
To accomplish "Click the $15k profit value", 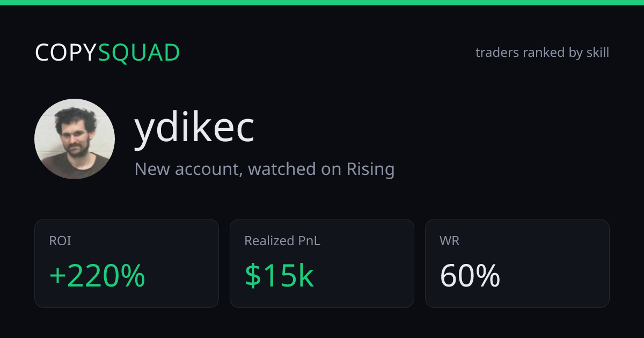I will point(279,276).
